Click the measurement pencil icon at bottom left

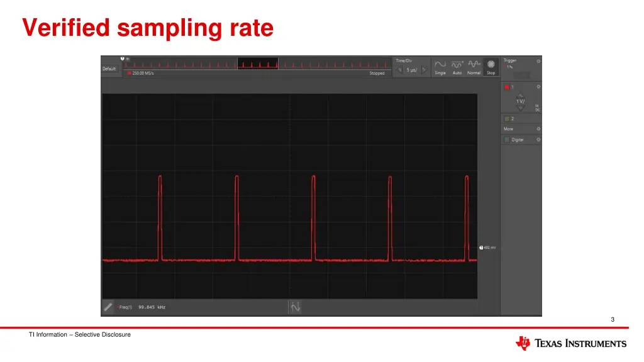[x=108, y=307]
